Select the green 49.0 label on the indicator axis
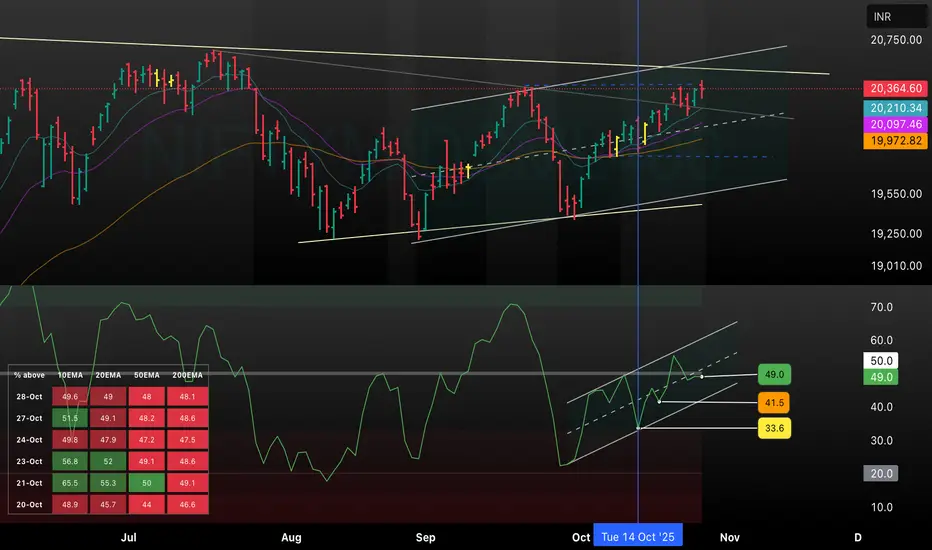 881,377
